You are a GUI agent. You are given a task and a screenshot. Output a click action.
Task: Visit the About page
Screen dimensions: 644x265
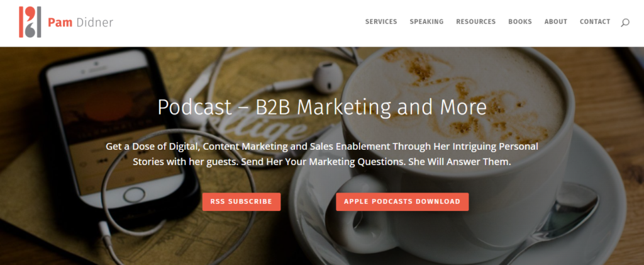coord(556,22)
